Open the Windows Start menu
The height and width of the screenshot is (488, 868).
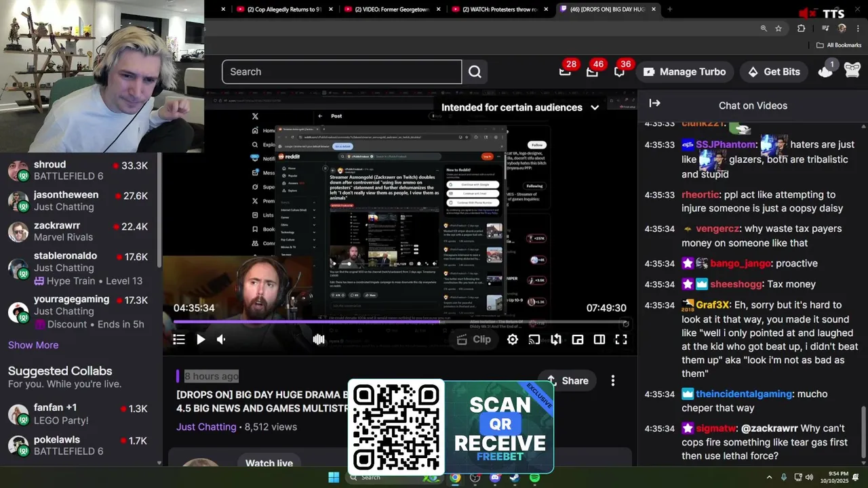(334, 477)
